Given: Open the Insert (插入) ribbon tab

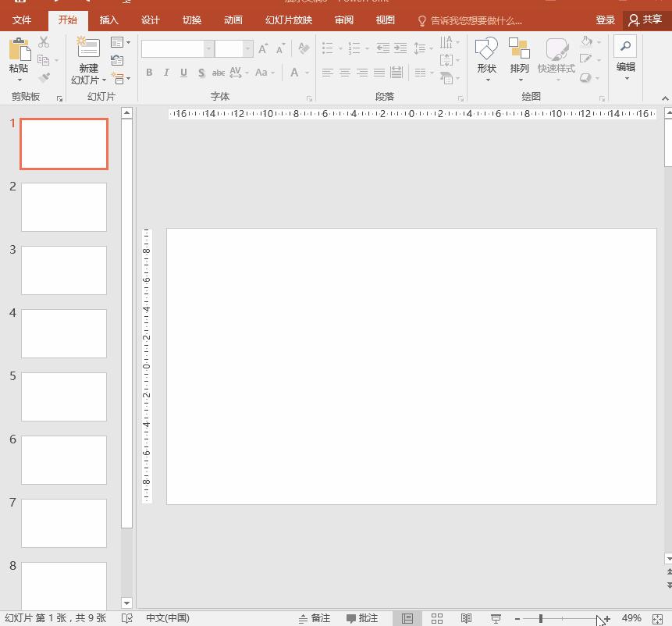Looking at the screenshot, I should click(109, 20).
